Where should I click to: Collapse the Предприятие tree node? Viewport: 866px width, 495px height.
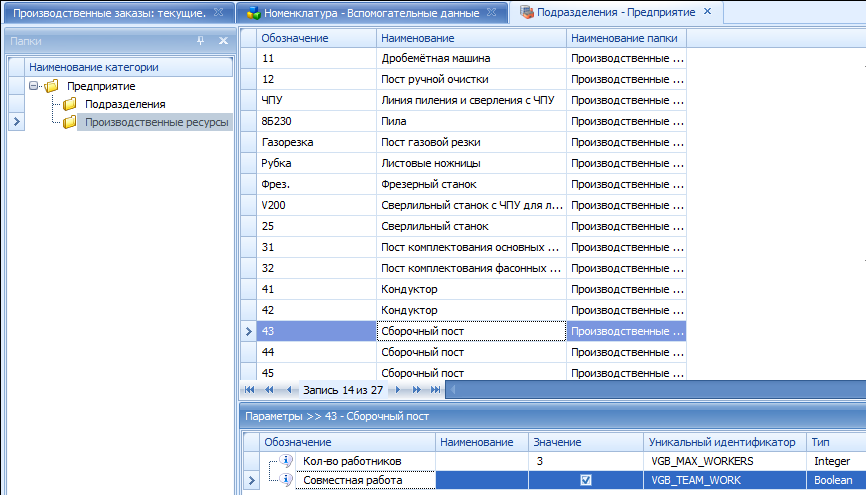34,86
